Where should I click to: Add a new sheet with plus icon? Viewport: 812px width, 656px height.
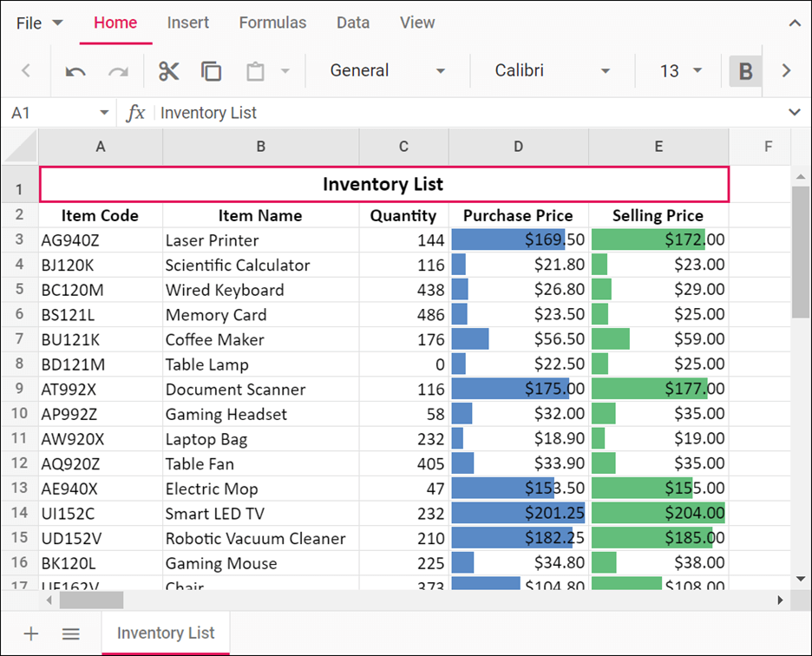pyautogui.click(x=31, y=633)
